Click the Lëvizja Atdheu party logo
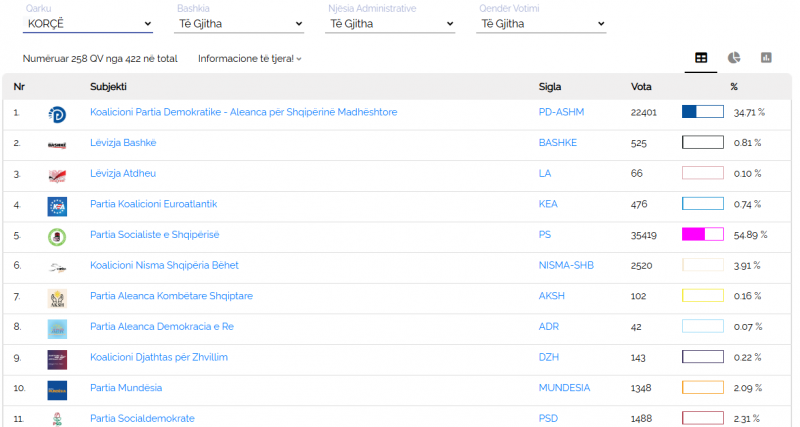Screen dimensions: 800x427 point(57,175)
